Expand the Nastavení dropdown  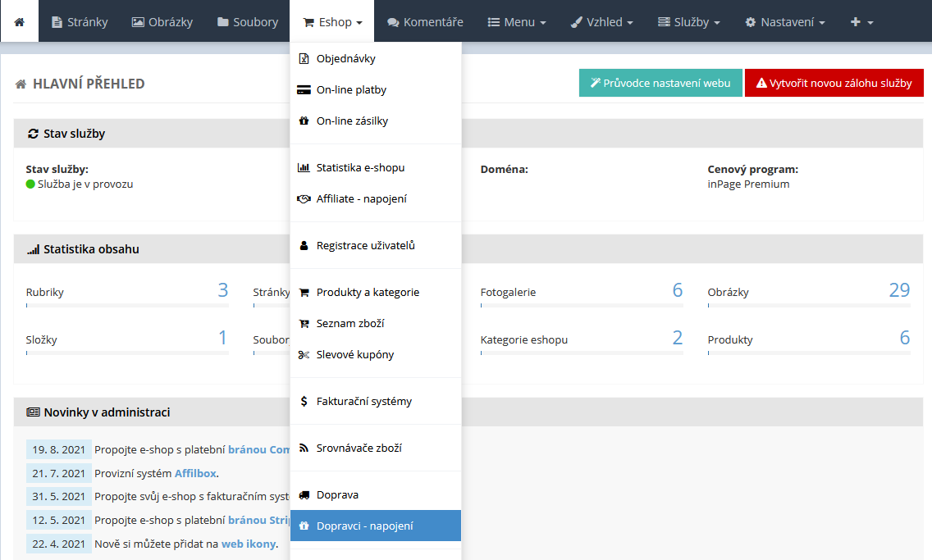coord(784,22)
